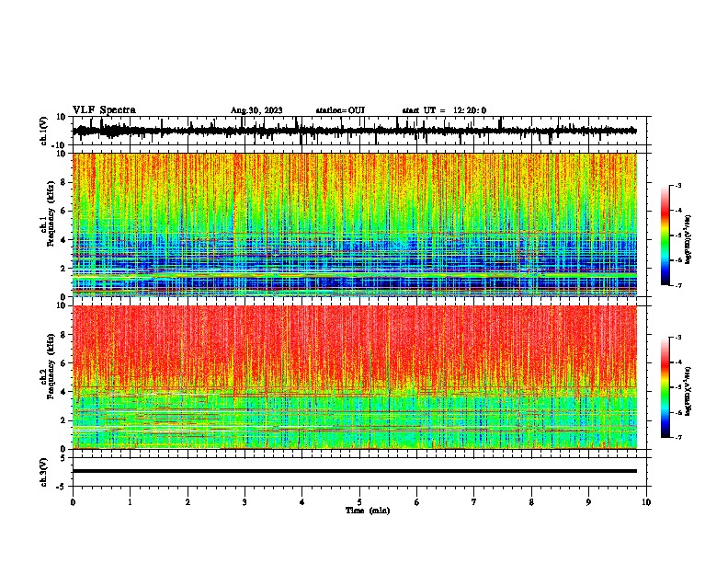Click time axis tick label "4" at the bottom
Screen dimensions: 728x563
point(302,502)
